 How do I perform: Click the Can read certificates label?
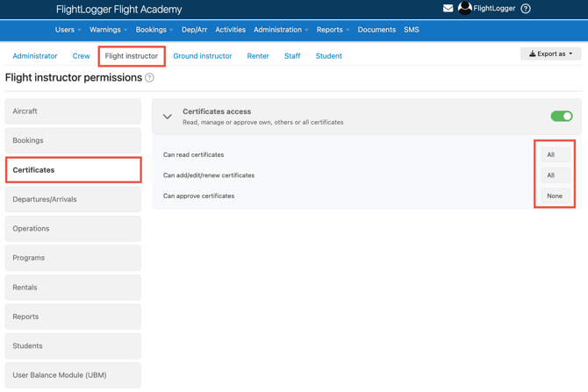coord(193,154)
